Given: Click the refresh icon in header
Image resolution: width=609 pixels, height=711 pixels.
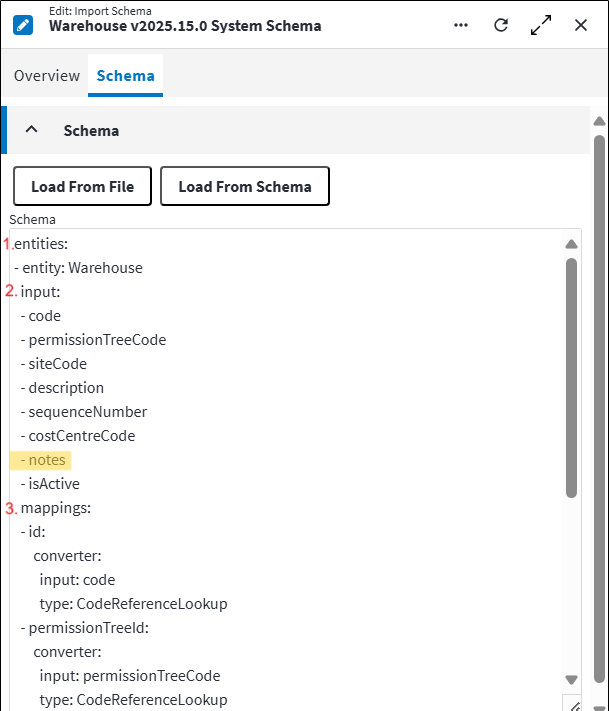Looking at the screenshot, I should [501, 25].
